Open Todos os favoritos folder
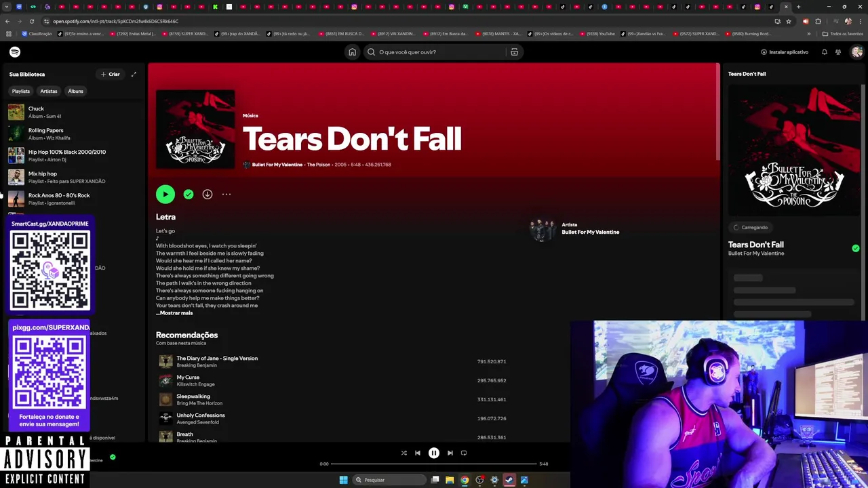The image size is (868, 488). (x=843, y=34)
